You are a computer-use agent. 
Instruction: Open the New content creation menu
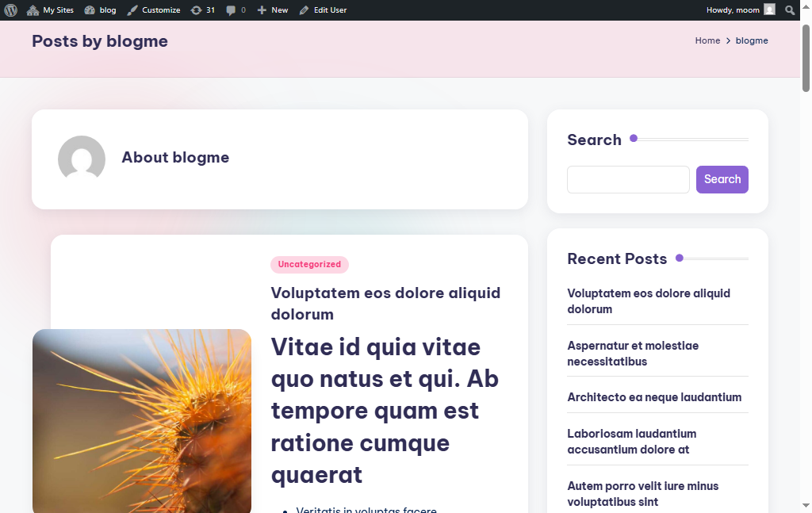[272, 10]
